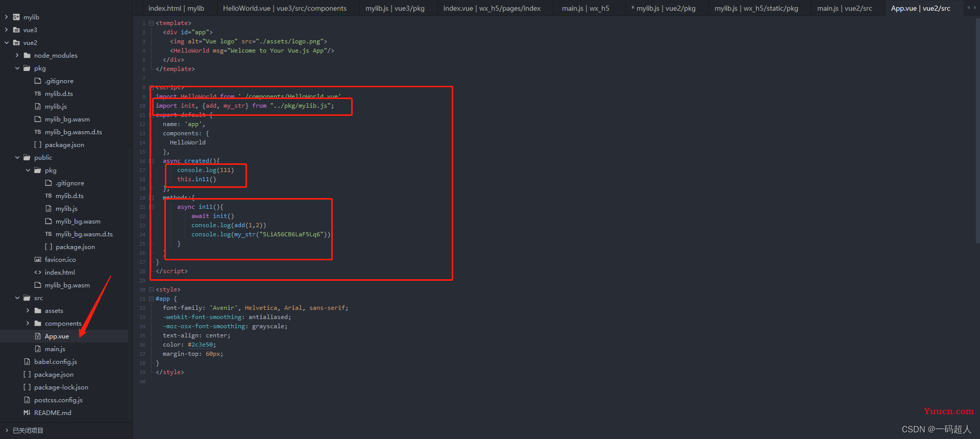This screenshot has height=439, width=980.
Task: Collapse the src folder chevron
Action: (x=17, y=298)
